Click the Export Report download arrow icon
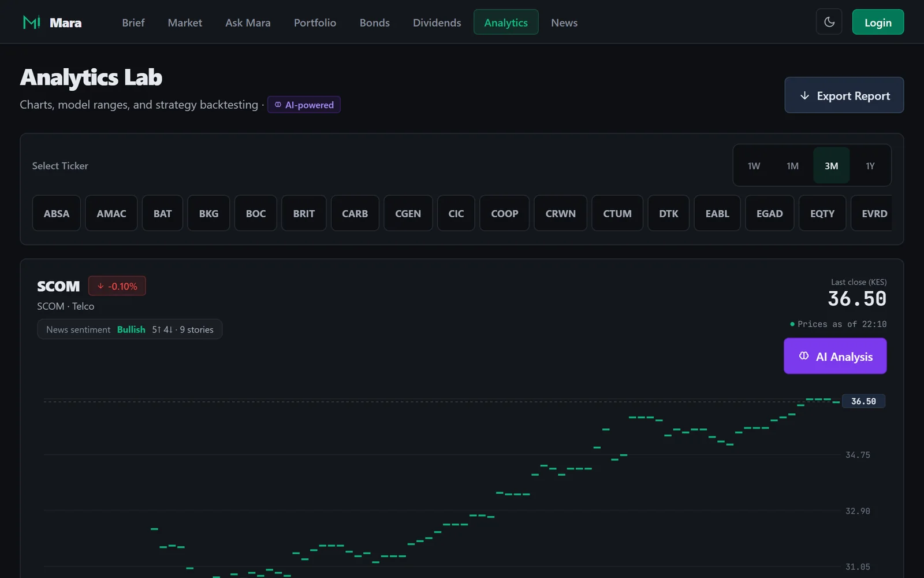The width and height of the screenshot is (924, 578). click(x=804, y=95)
